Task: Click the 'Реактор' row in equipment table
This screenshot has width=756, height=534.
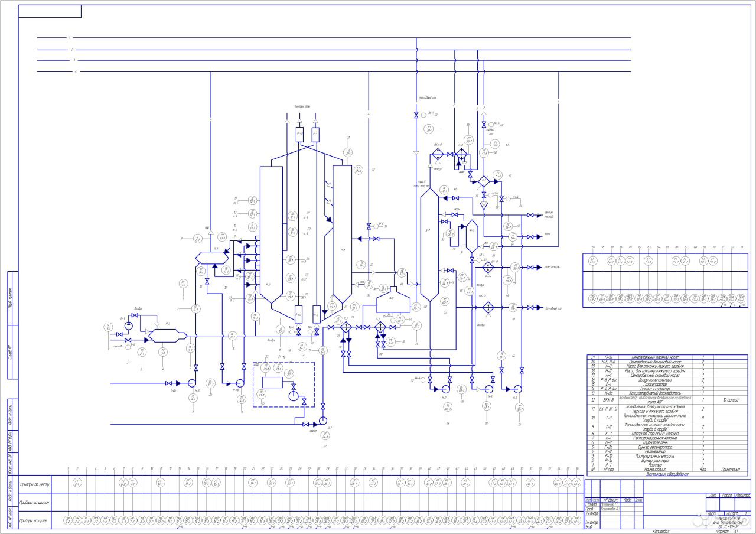Action: pyautogui.click(x=667, y=465)
